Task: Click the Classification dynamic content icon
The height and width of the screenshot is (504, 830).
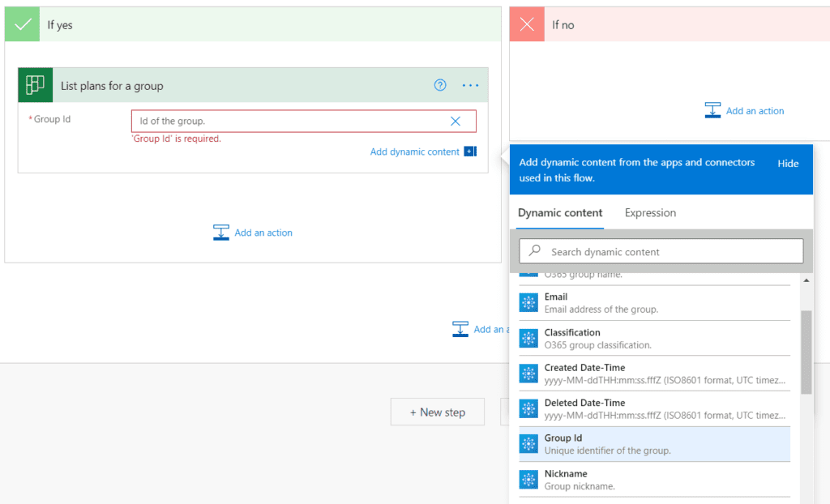Action: pyautogui.click(x=528, y=338)
